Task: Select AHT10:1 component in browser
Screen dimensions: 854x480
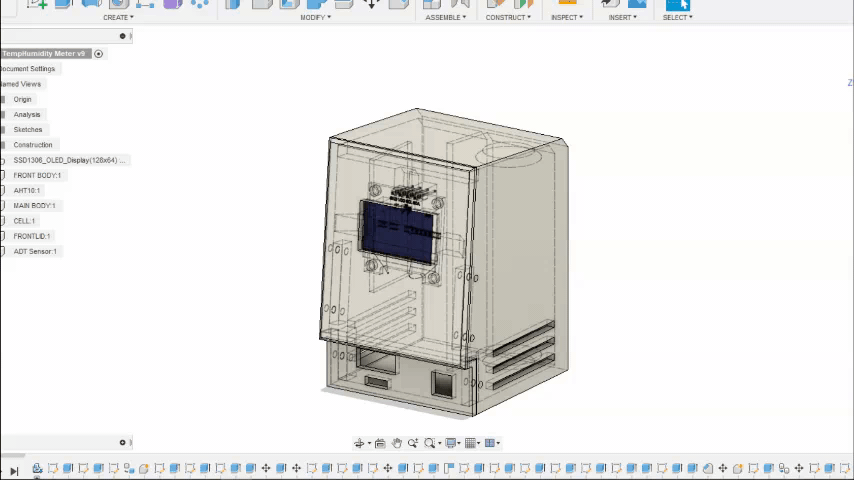Action: 27,191
